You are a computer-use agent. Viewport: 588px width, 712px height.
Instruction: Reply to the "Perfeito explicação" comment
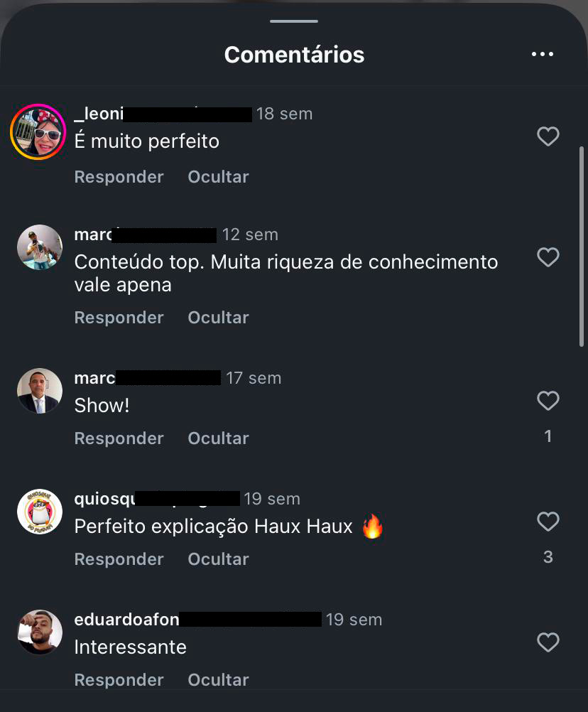(x=119, y=559)
